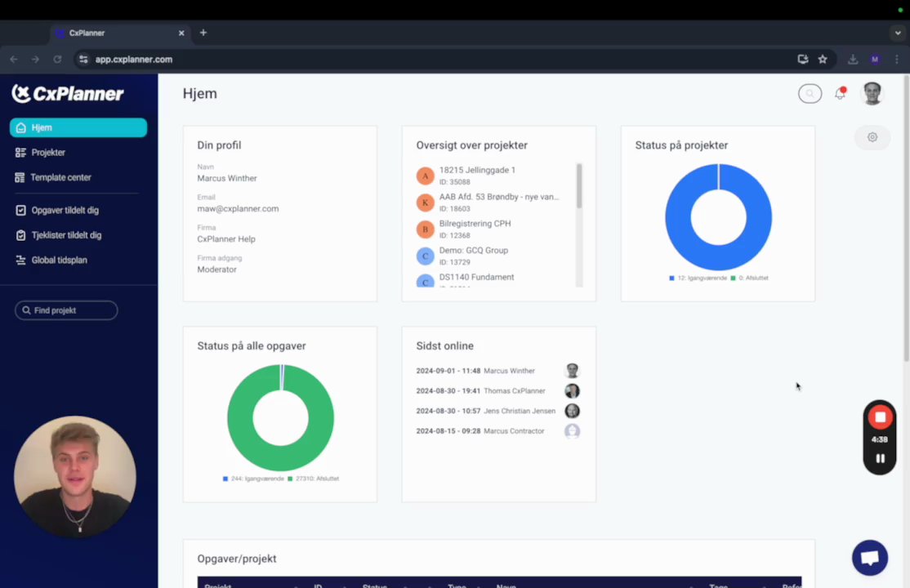Click the 2024-09-01 - 11:48 entry
The height and width of the screenshot is (588, 910).
point(448,371)
